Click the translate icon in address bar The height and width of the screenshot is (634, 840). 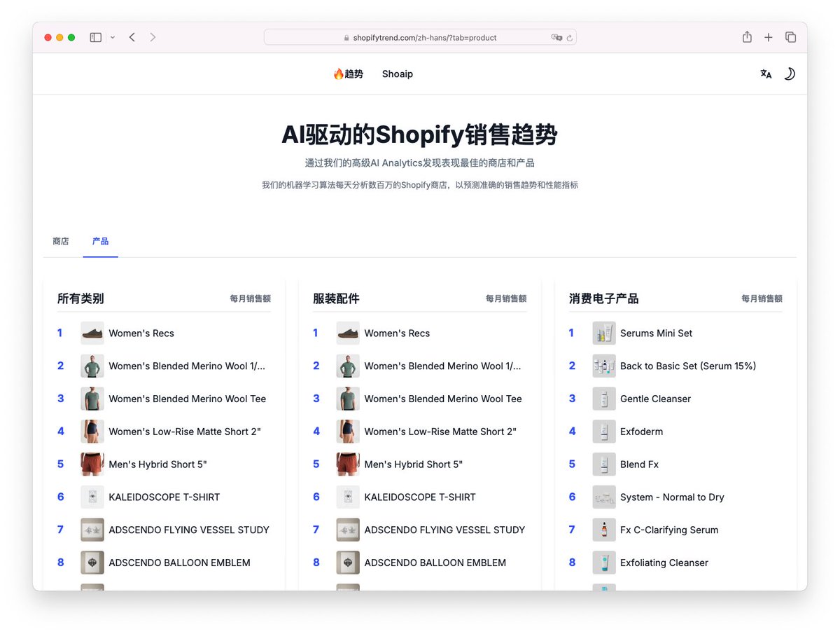pos(556,38)
